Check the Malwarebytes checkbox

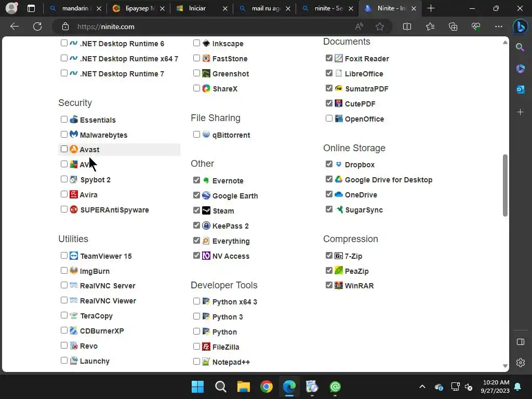click(64, 134)
